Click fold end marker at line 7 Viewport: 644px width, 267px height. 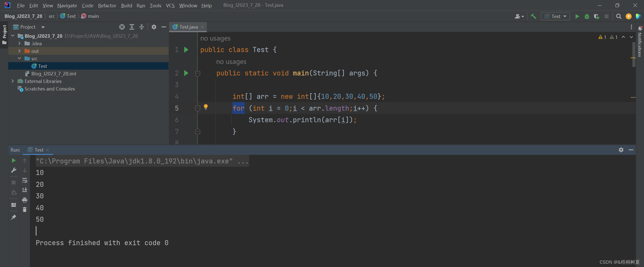pyautogui.click(x=198, y=131)
